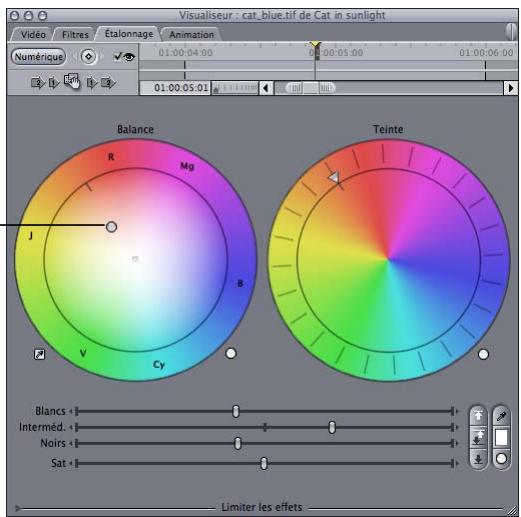
Task: Click the yellow playhead marker
Action: (x=315, y=45)
